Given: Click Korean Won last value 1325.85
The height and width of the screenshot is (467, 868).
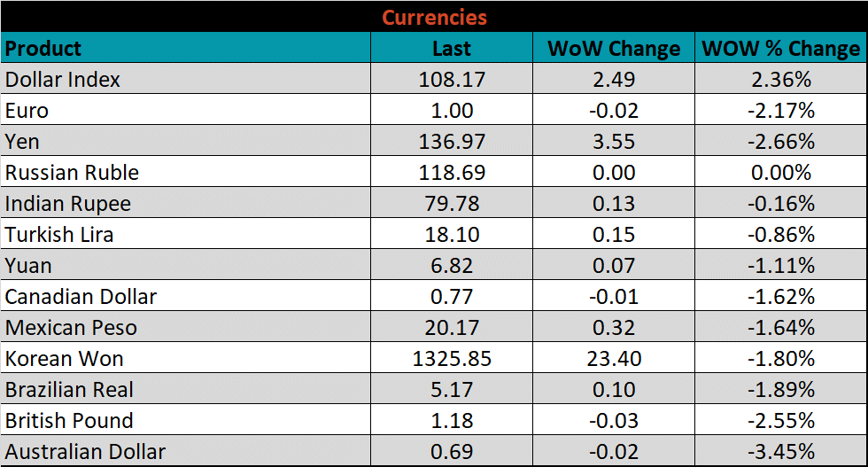Looking at the screenshot, I should click(452, 359).
